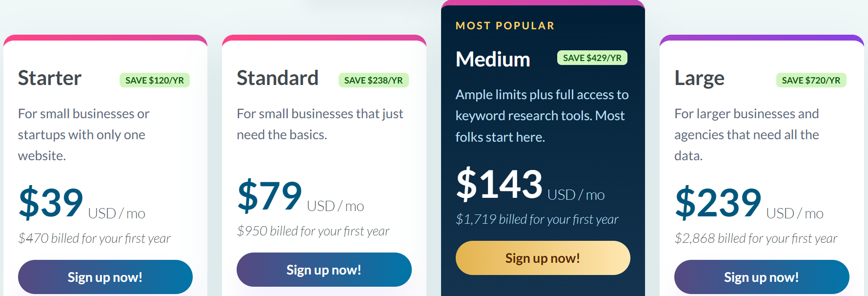Click the MOST POPULAR label
Screen dimensions: 868x296
click(505, 25)
